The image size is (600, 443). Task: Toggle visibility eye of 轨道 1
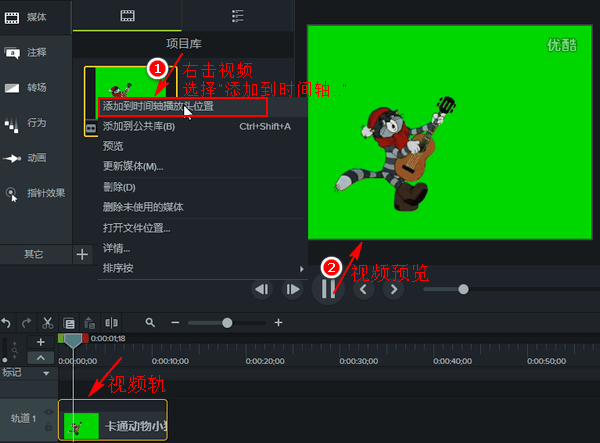(x=49, y=412)
